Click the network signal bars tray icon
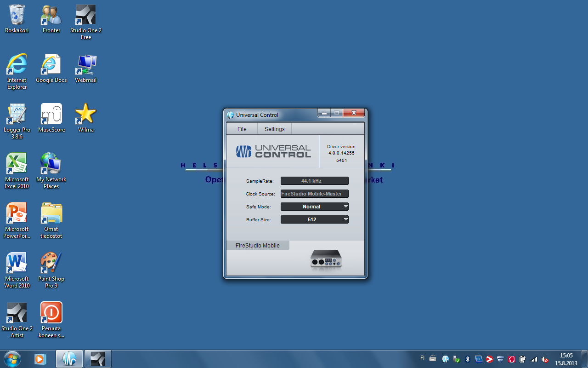Image resolution: width=588 pixels, height=368 pixels. (x=534, y=359)
